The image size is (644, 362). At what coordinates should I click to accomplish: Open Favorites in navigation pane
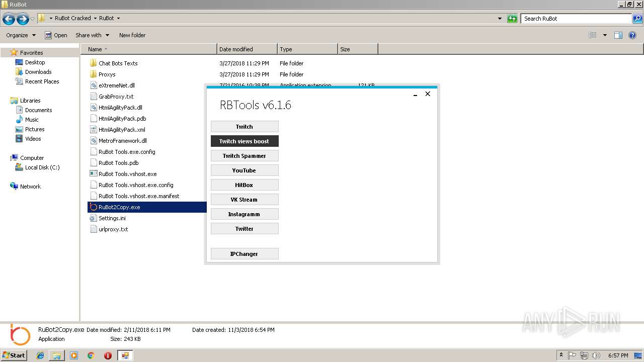point(31,53)
